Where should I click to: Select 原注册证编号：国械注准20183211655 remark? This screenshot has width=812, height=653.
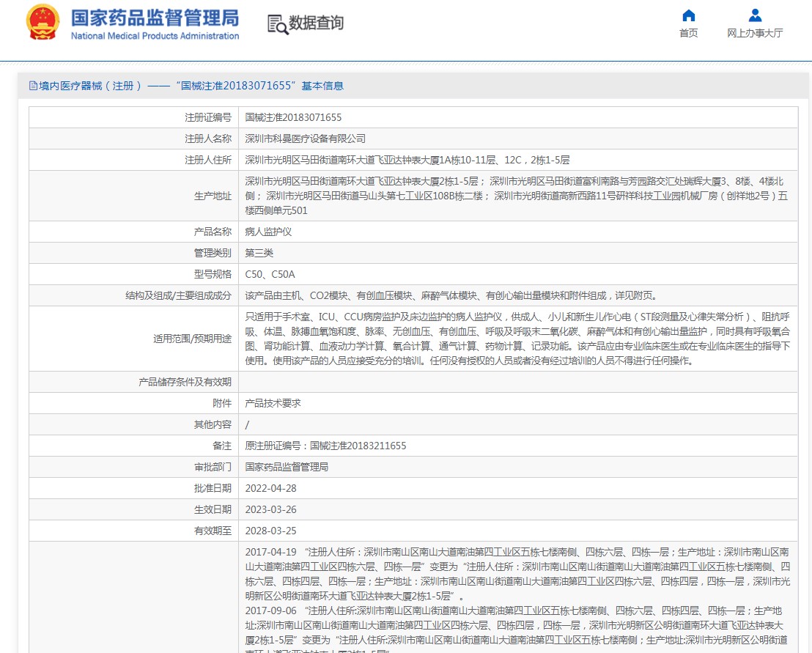tap(325, 446)
